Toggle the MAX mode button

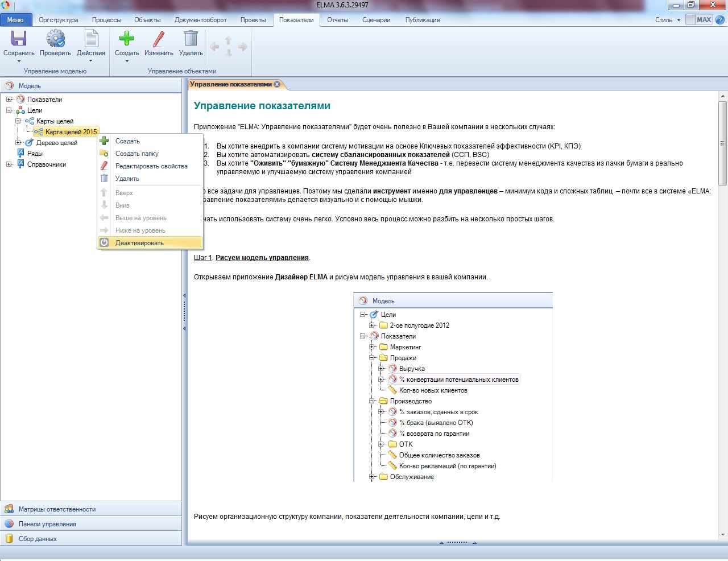tap(698, 20)
